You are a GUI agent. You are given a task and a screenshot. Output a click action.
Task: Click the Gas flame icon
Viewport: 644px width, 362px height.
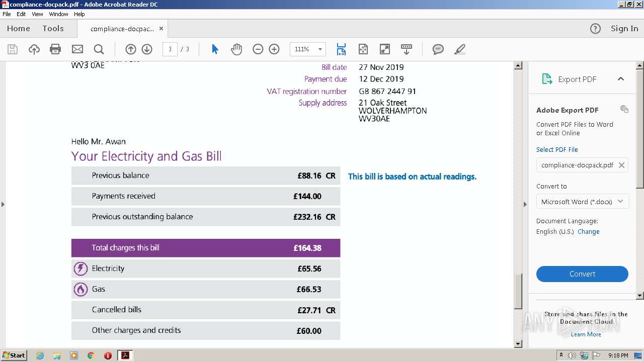[80, 289]
